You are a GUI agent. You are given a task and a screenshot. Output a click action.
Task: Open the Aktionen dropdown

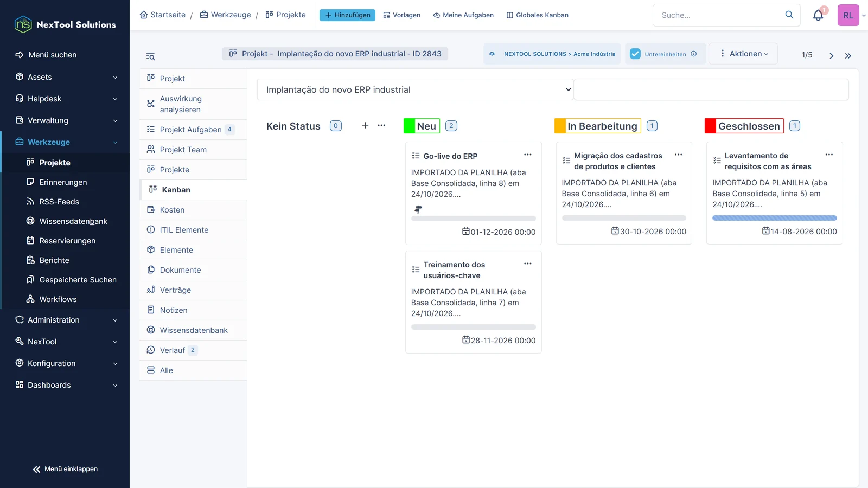[743, 54]
